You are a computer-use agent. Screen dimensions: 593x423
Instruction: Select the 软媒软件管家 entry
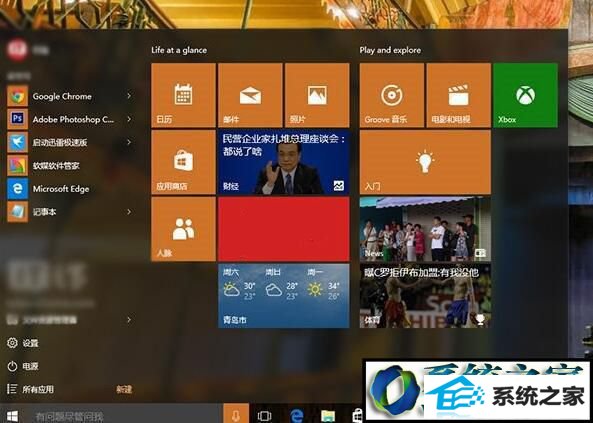71,166
